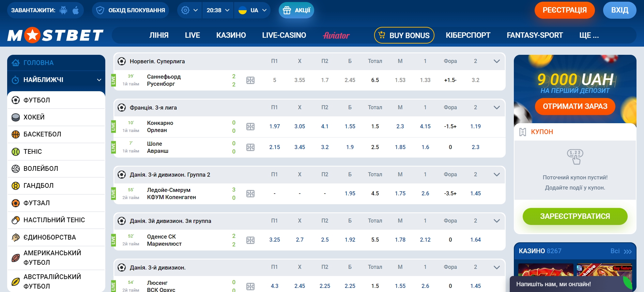Open the 20:38 time zone dropdown
644x292 pixels.
pyautogui.click(x=218, y=10)
